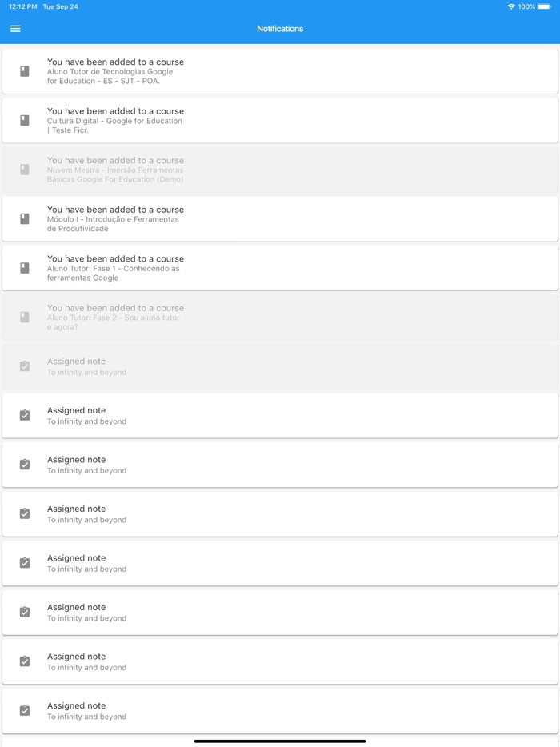Click greyed clipboard icon on read Assigned note

(x=25, y=366)
